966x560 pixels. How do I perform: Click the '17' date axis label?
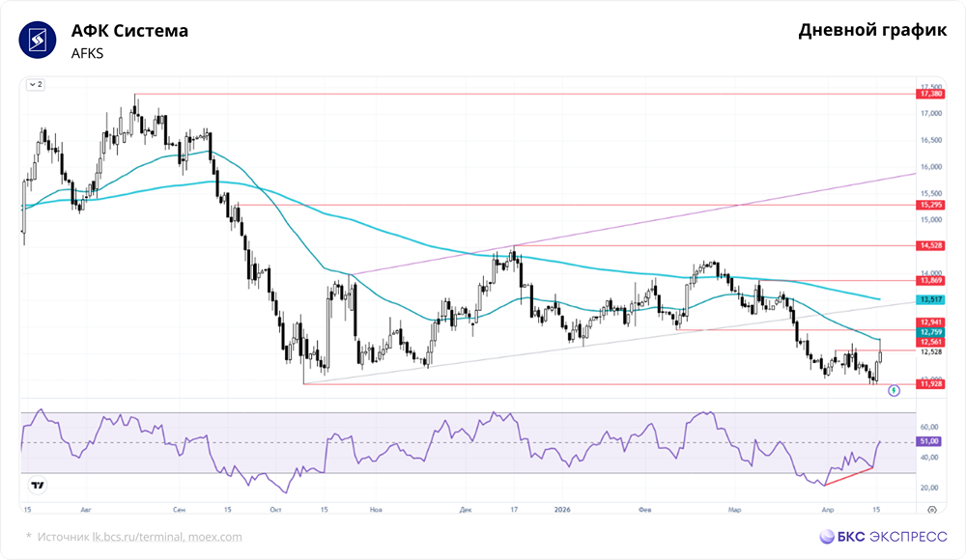tap(514, 510)
